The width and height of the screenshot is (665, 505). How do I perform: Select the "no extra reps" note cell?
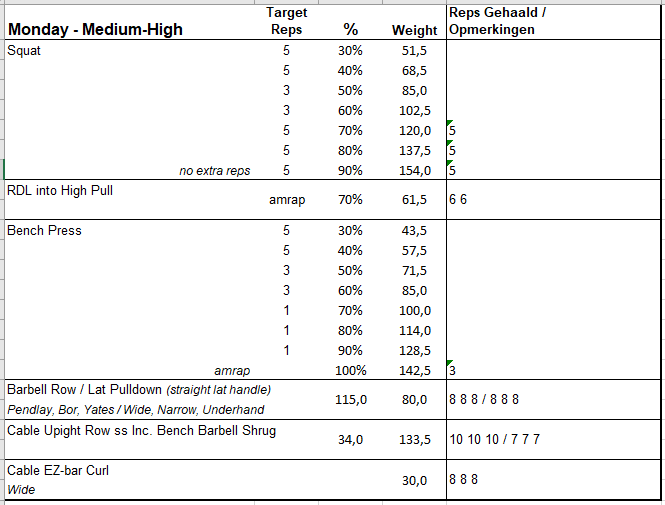[x=214, y=171]
